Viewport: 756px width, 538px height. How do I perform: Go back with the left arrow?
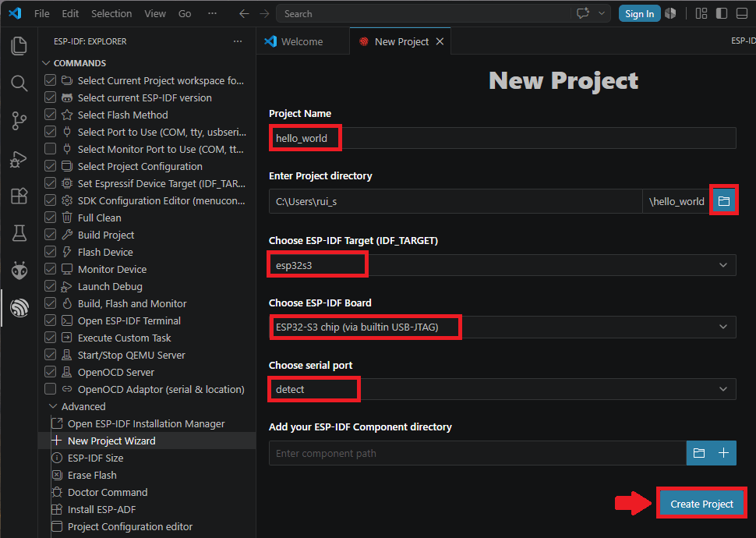[244, 13]
